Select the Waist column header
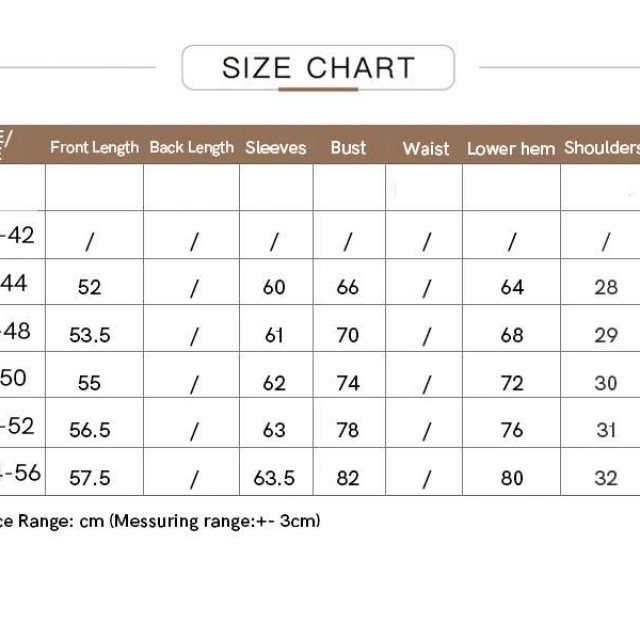This screenshot has width=640, height=640. click(x=426, y=149)
